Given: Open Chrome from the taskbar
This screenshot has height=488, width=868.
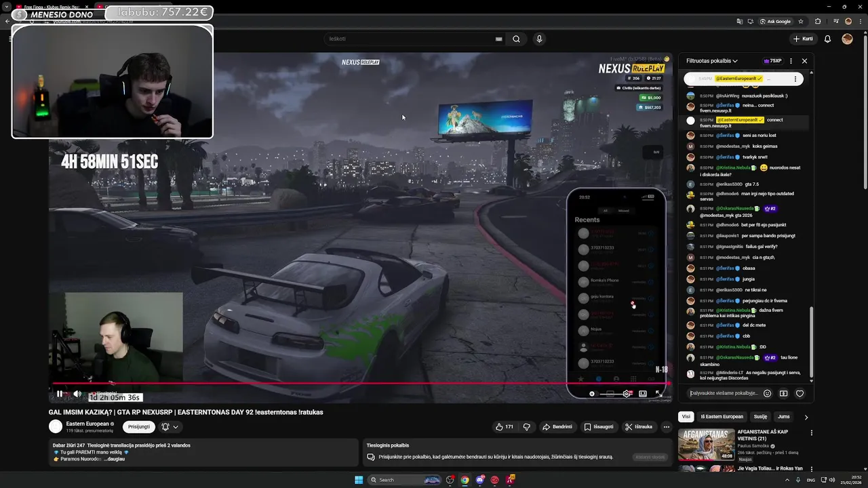Looking at the screenshot, I should [x=465, y=480].
